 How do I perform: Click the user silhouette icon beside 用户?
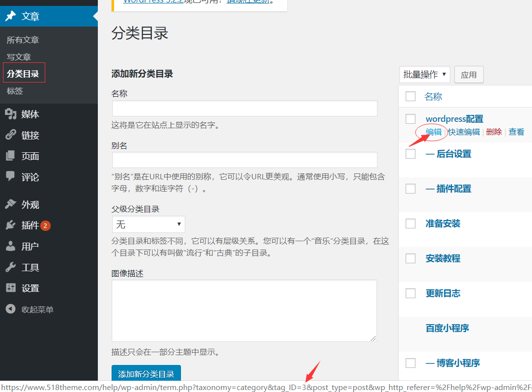[x=10, y=246]
